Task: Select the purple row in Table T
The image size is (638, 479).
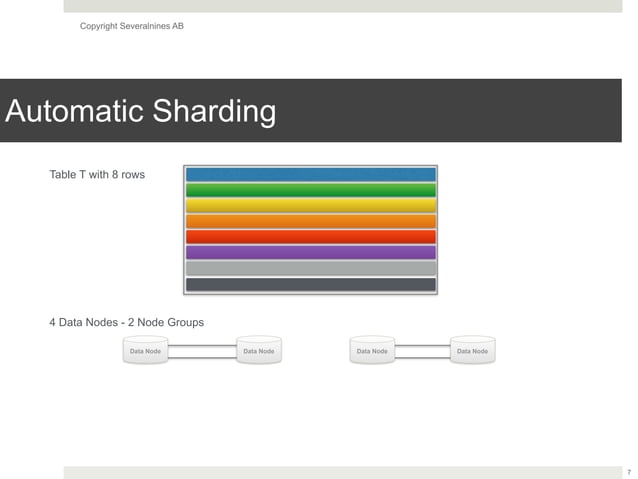Action: click(x=310, y=252)
